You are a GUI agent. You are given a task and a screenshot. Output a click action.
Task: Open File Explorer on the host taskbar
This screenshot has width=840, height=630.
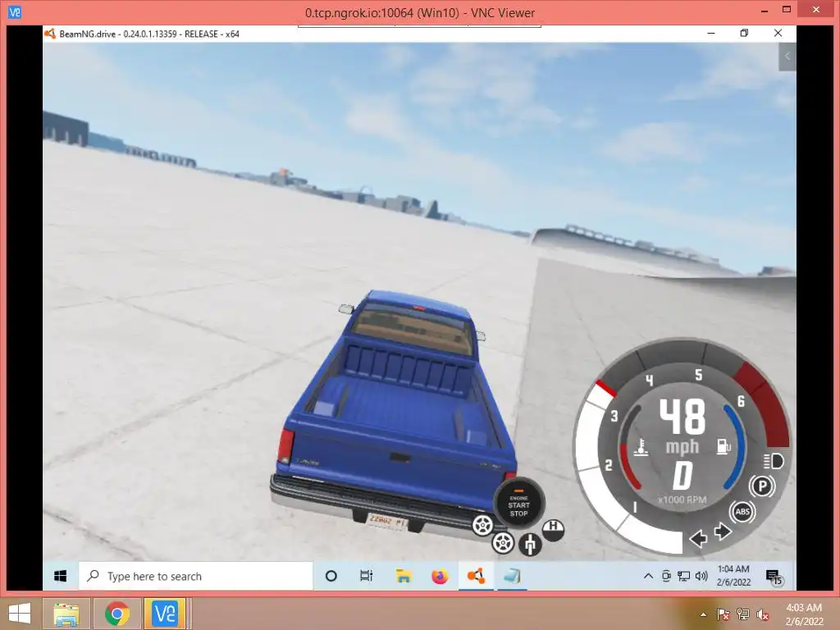click(x=66, y=614)
